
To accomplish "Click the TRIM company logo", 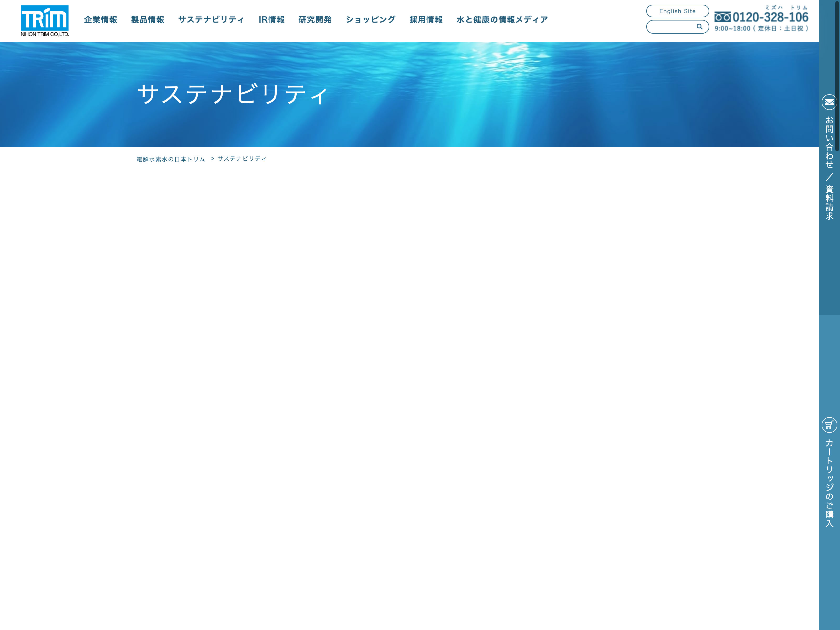I will click(44, 21).
